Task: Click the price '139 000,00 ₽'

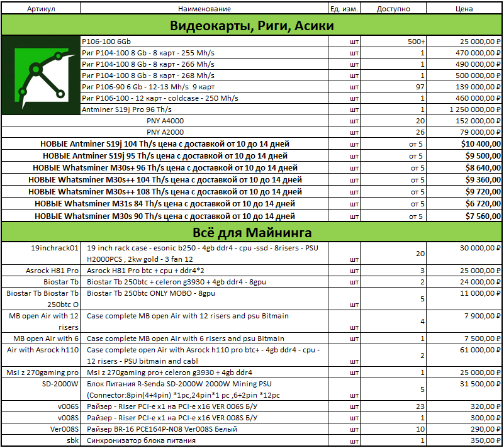Action: [x=478, y=87]
